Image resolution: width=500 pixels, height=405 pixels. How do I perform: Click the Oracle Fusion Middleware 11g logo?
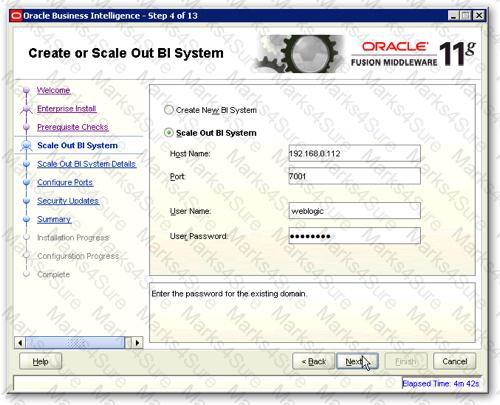[x=413, y=54]
